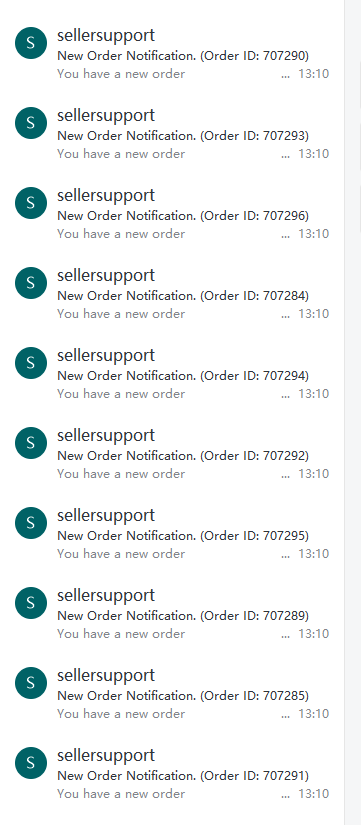Select email subject with Order ID 707284
This screenshot has height=825, width=361.
183,295
